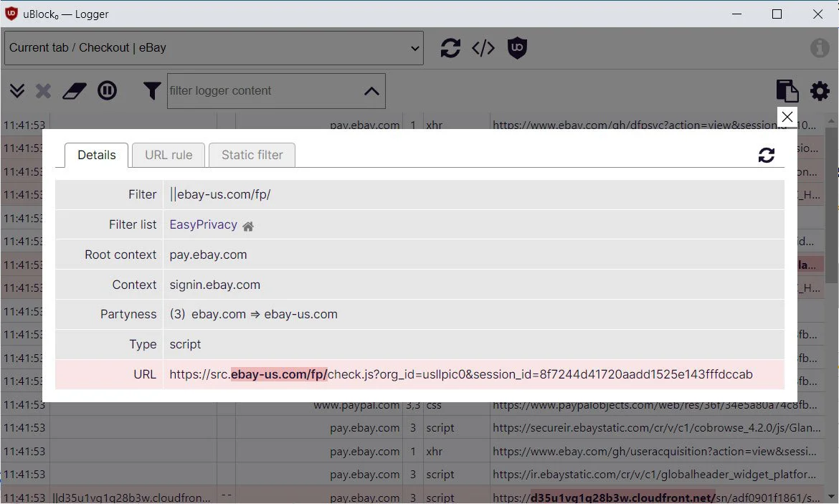Pause the logger
Image resolution: width=839 pixels, height=504 pixels.
[x=107, y=90]
